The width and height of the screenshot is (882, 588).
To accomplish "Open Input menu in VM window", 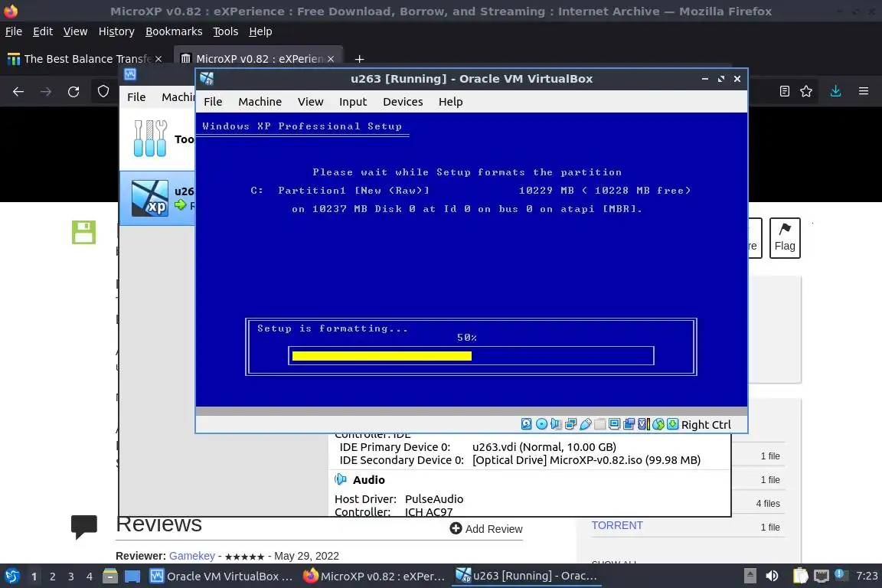I will [353, 102].
